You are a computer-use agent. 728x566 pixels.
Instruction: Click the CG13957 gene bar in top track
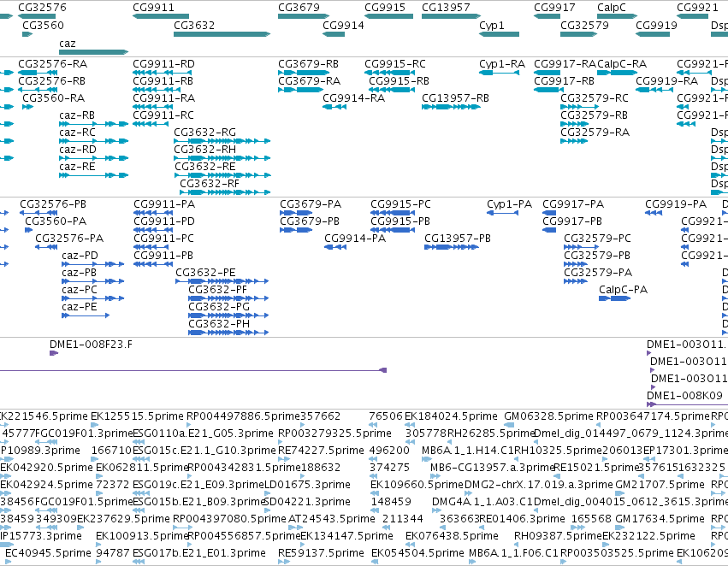(x=451, y=16)
